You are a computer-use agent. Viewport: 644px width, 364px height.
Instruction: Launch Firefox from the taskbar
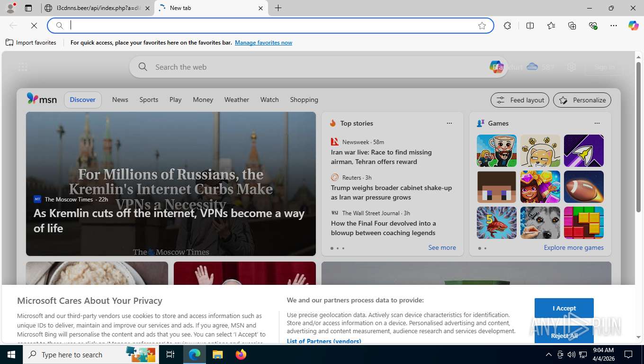(x=241, y=355)
